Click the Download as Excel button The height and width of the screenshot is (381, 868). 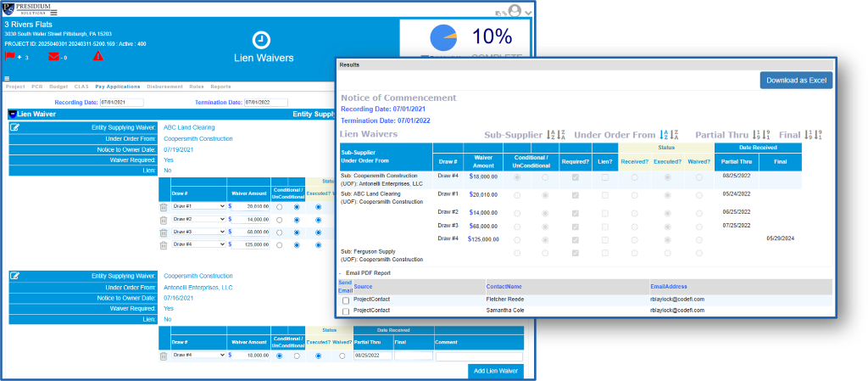coord(796,80)
